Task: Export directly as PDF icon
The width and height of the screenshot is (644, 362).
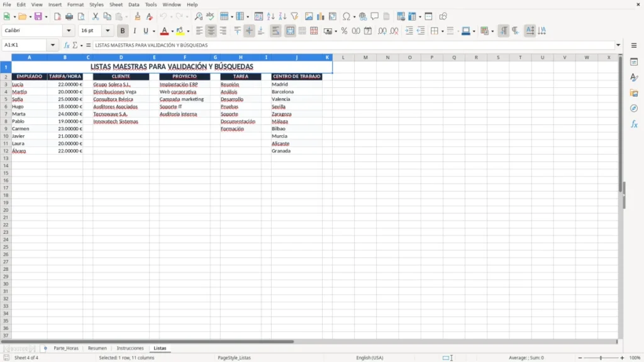Action: pos(57,16)
